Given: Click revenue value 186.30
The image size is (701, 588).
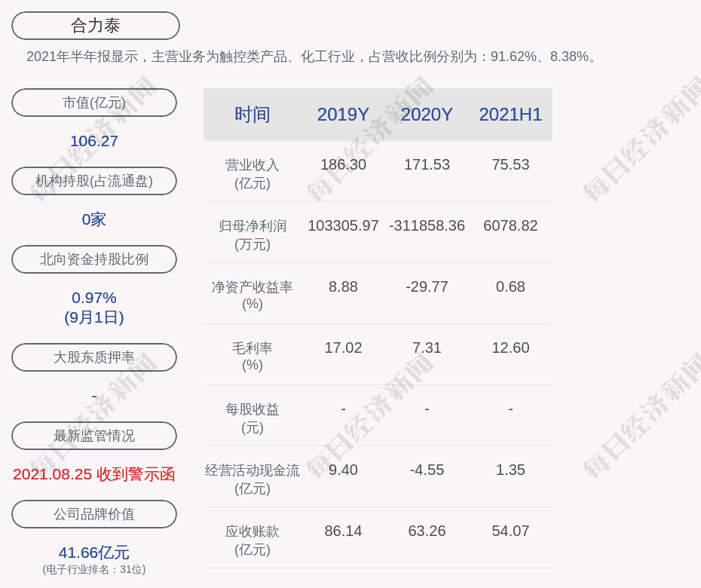Looking at the screenshot, I should click(x=344, y=164).
